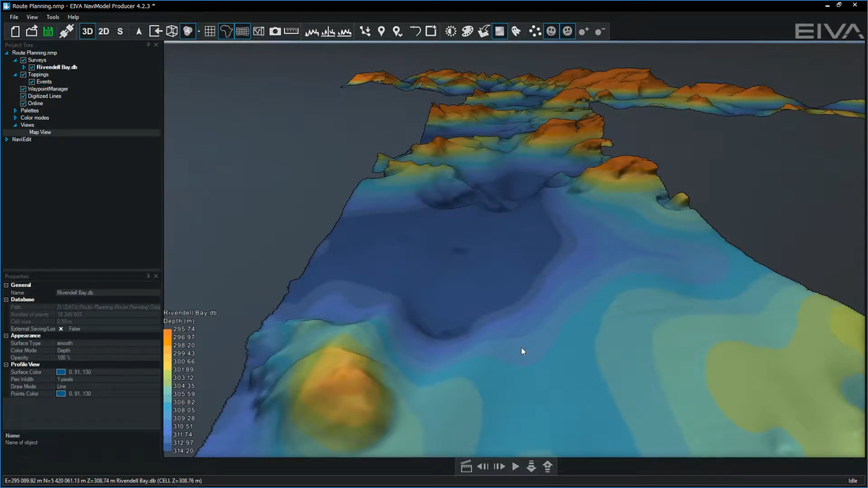Open a project via the folder icon
868x488 pixels.
(x=32, y=32)
